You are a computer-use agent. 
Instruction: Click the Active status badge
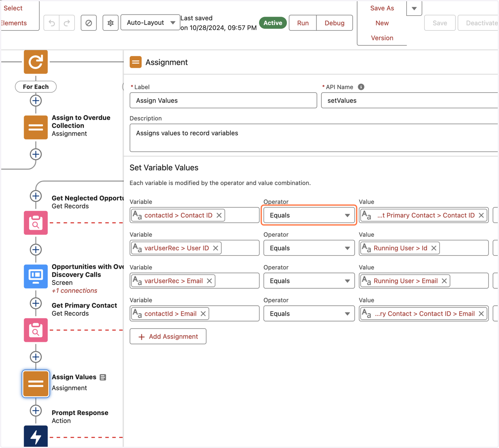point(273,23)
